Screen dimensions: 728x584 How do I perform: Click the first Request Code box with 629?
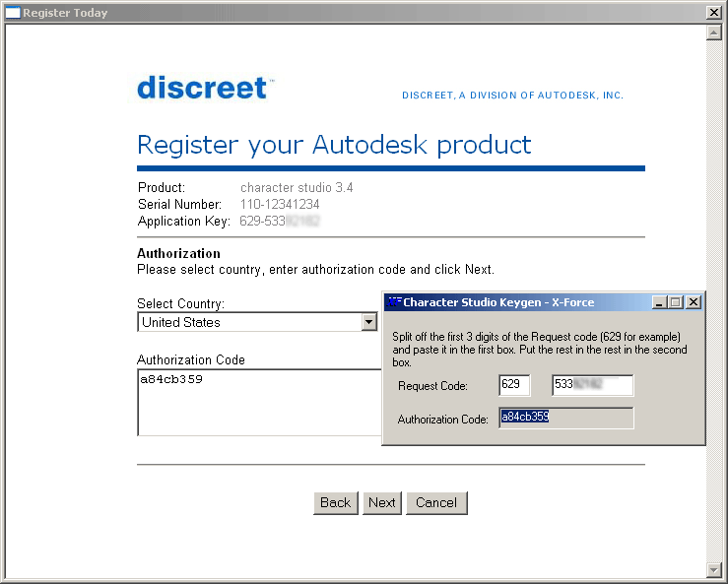514,385
